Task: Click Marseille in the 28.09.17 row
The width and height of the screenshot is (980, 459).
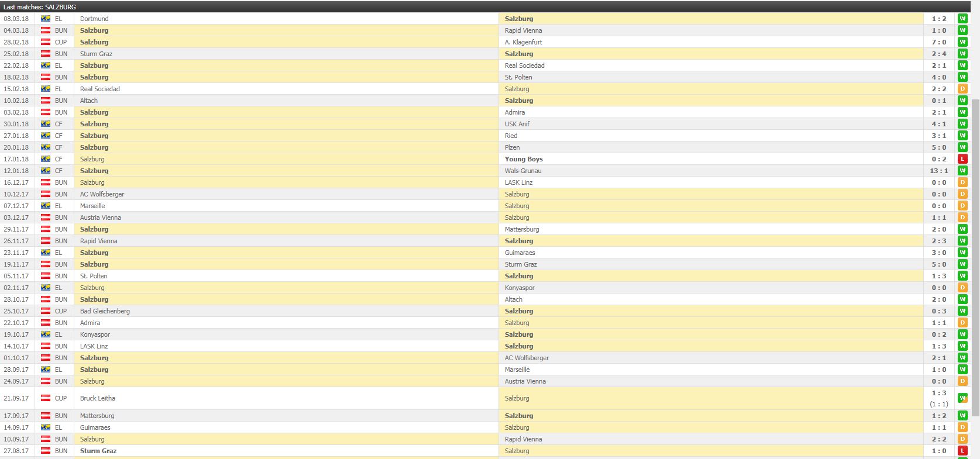Action: [517, 370]
